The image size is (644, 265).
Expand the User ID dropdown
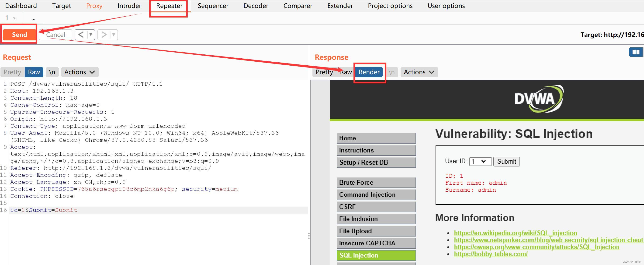(480, 161)
